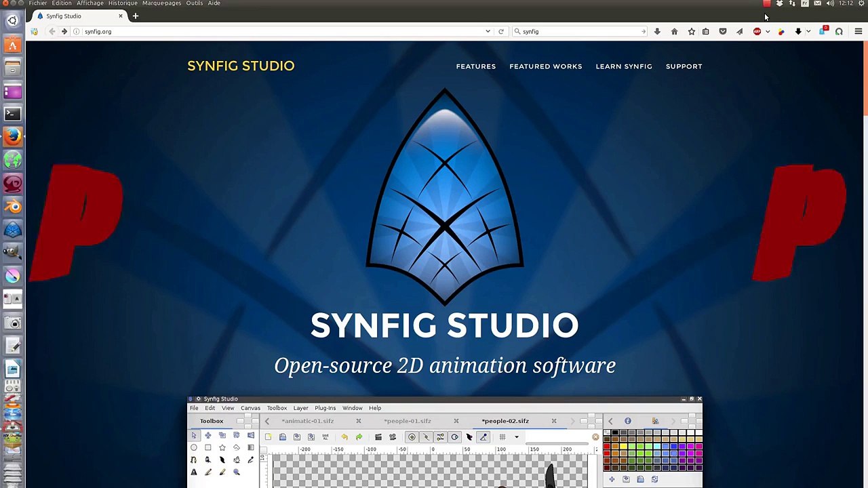Open the mail indicator in tray

[x=818, y=3]
